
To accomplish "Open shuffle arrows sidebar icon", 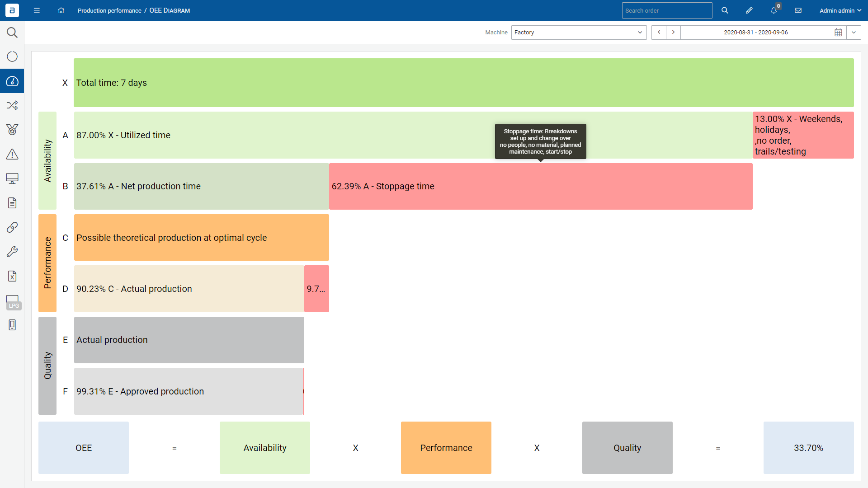I will pyautogui.click(x=12, y=105).
